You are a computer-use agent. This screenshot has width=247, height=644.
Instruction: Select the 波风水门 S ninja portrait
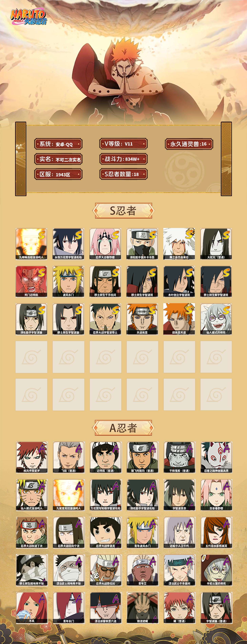(x=68, y=282)
